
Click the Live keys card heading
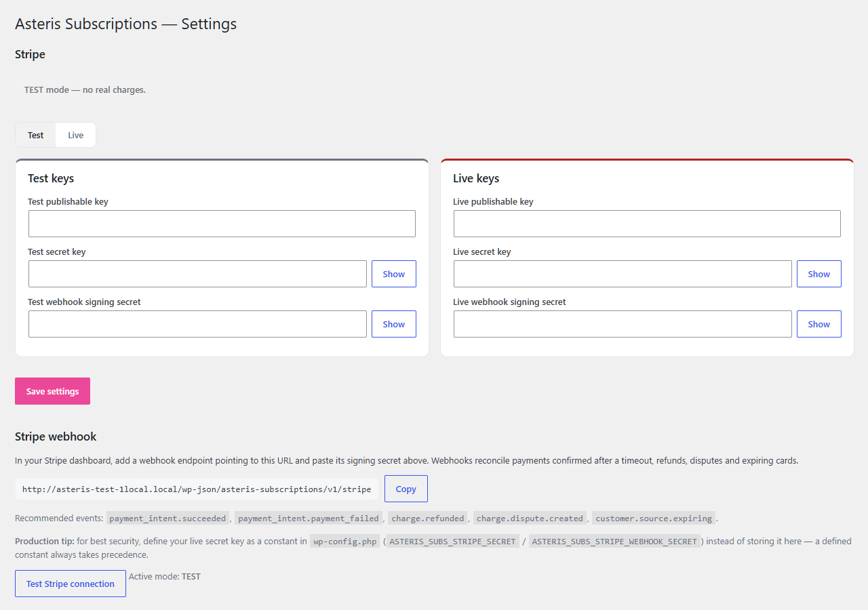point(476,178)
